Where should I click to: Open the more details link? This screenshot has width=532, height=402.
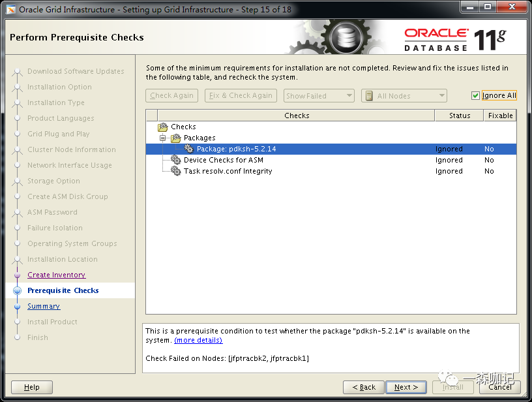coord(198,340)
